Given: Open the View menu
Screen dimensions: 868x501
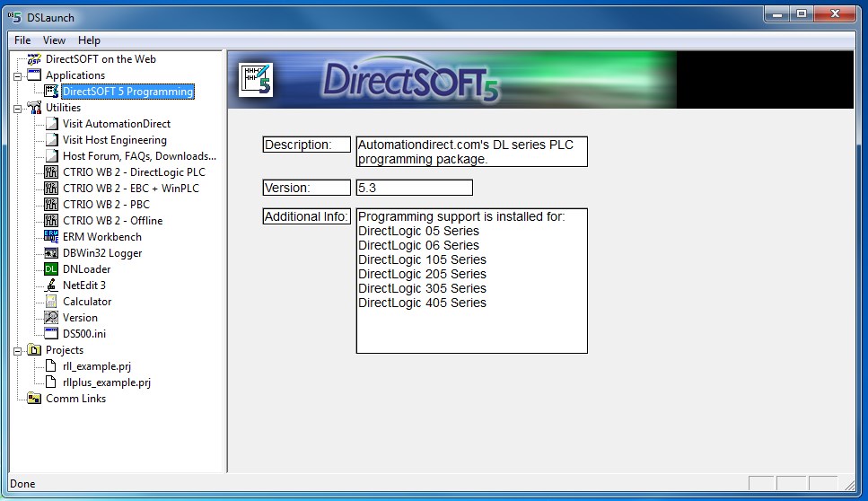Looking at the screenshot, I should [x=55, y=40].
